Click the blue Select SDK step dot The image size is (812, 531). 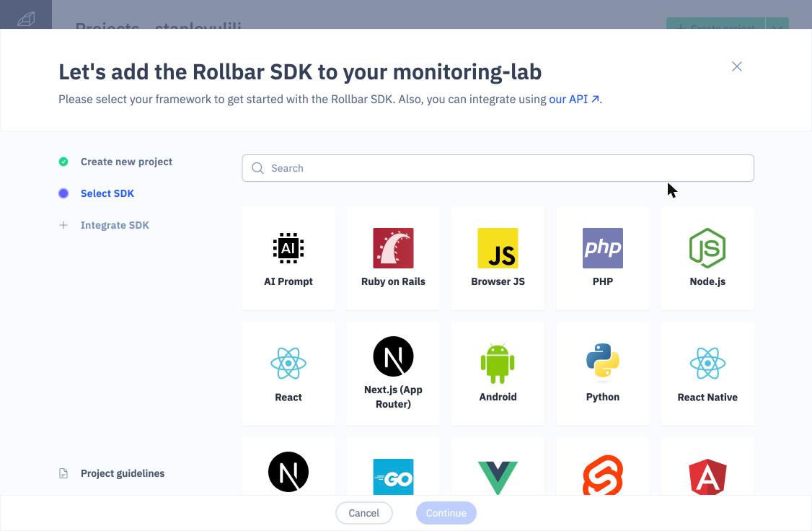tap(63, 193)
